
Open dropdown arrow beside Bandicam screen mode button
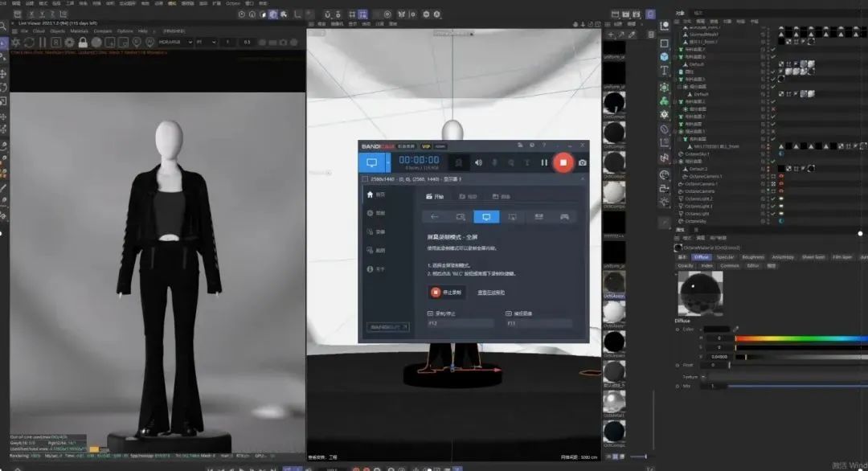pyautogui.click(x=388, y=162)
